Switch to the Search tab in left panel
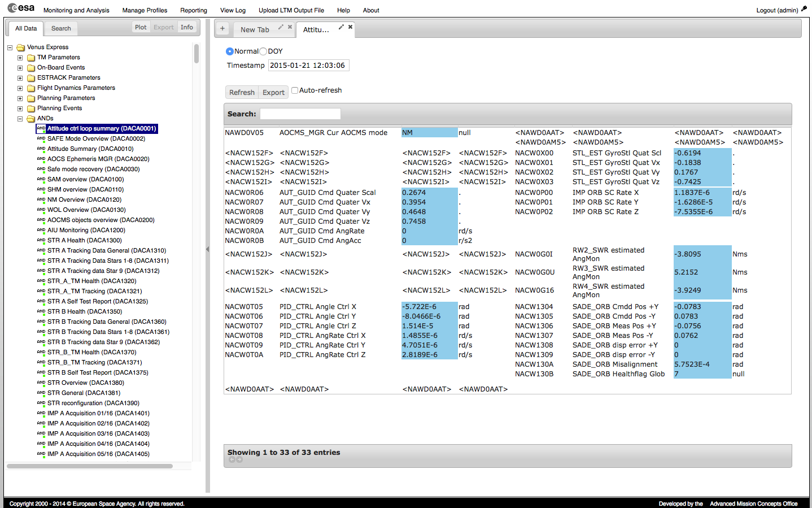Screen dimensions: 812x508 click(x=61, y=28)
